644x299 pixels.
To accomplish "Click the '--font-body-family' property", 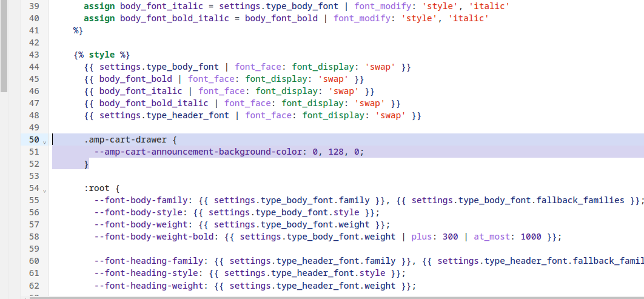I will [x=141, y=200].
